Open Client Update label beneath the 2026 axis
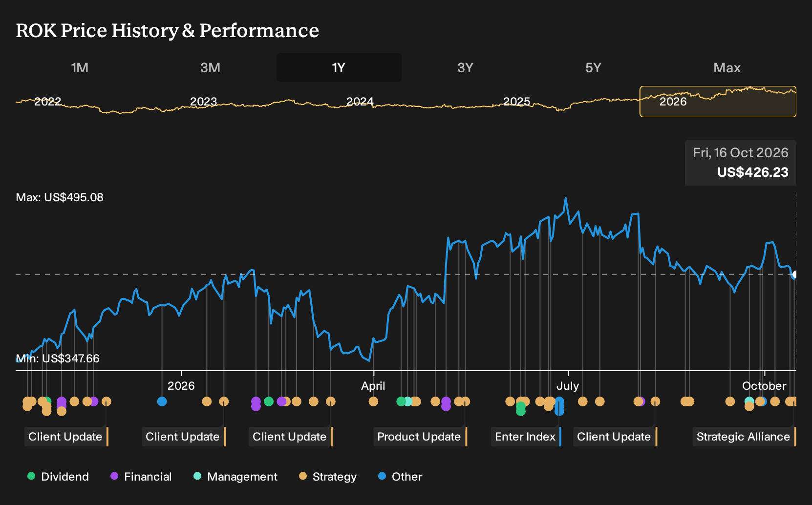Viewport: 812px width, 505px height. [x=184, y=437]
